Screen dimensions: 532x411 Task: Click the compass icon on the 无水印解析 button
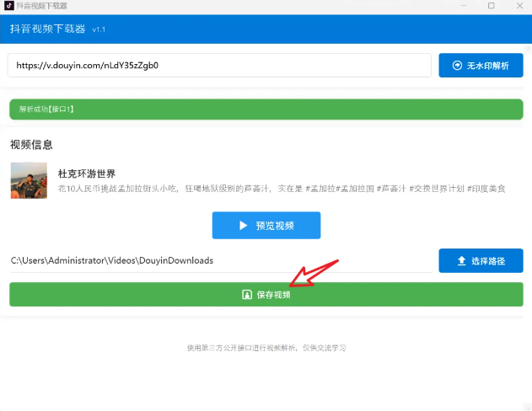pyautogui.click(x=457, y=66)
